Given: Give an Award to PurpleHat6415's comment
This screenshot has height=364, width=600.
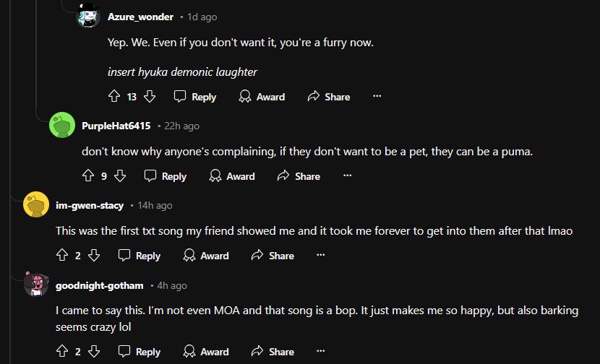Looking at the screenshot, I should [x=232, y=176].
